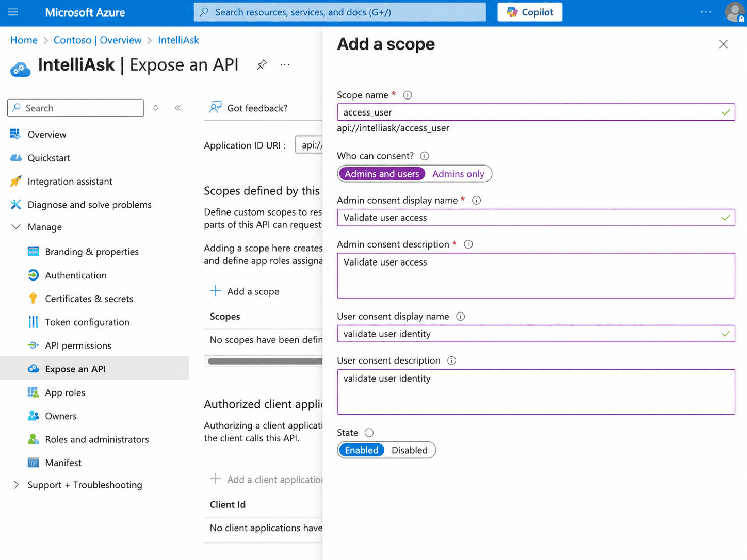Click the Admin consent display name field
747x560 pixels.
click(535, 218)
